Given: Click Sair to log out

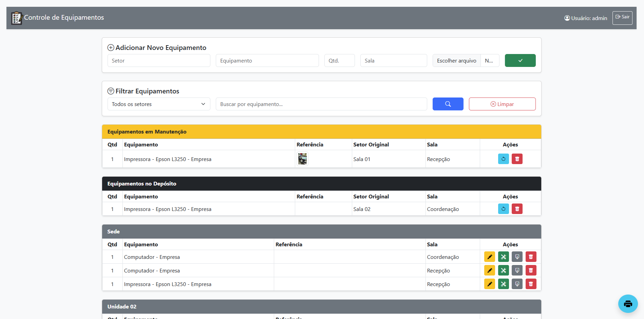Looking at the screenshot, I should 622,17.
